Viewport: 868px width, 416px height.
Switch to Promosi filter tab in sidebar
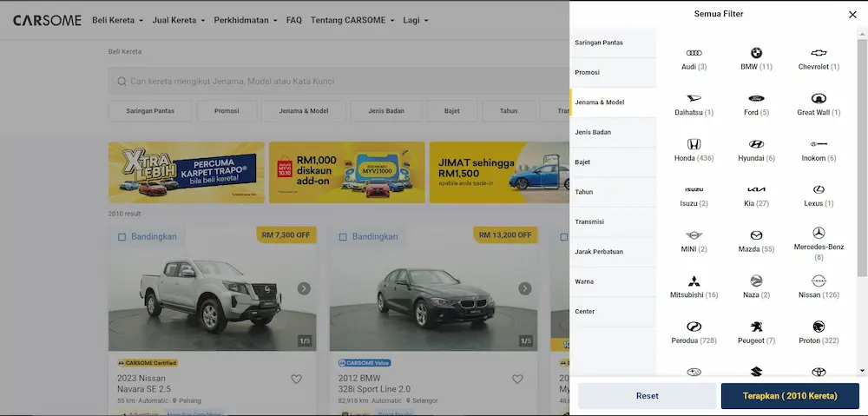click(613, 73)
